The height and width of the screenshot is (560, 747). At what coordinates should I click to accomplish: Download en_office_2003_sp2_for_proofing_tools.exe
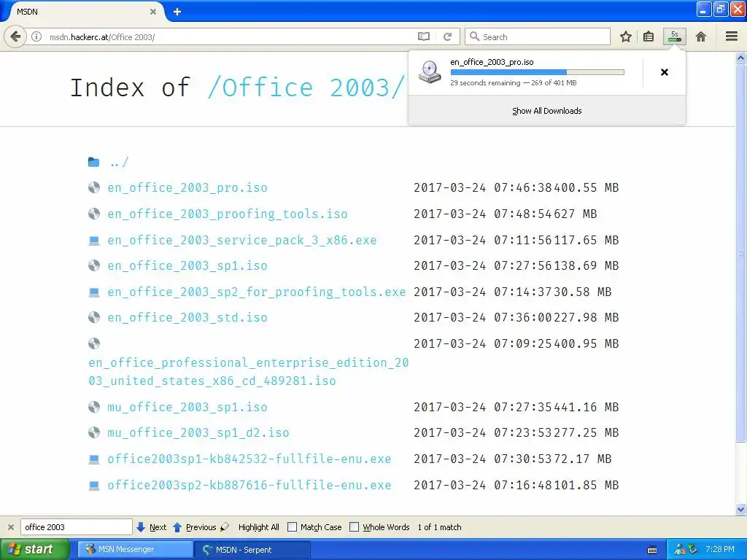pyautogui.click(x=256, y=292)
